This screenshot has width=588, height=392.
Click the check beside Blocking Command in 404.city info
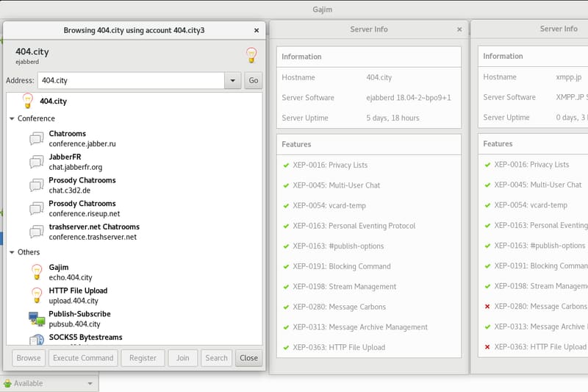[x=286, y=266]
